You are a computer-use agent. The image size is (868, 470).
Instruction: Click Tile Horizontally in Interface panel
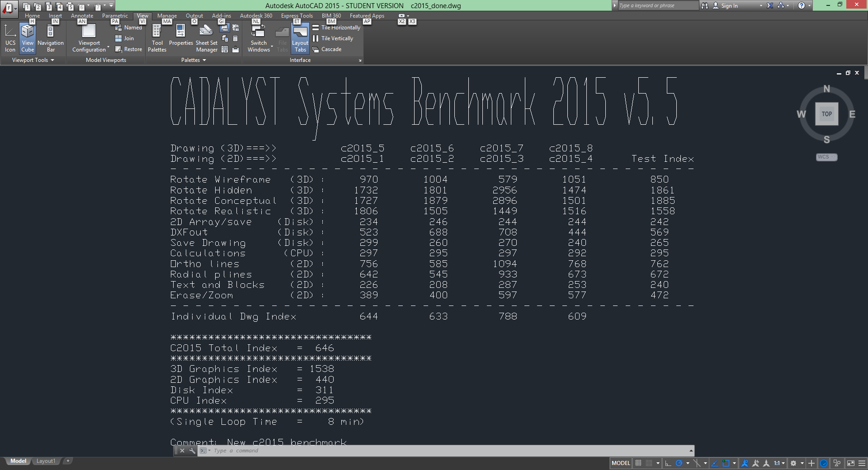(x=336, y=28)
